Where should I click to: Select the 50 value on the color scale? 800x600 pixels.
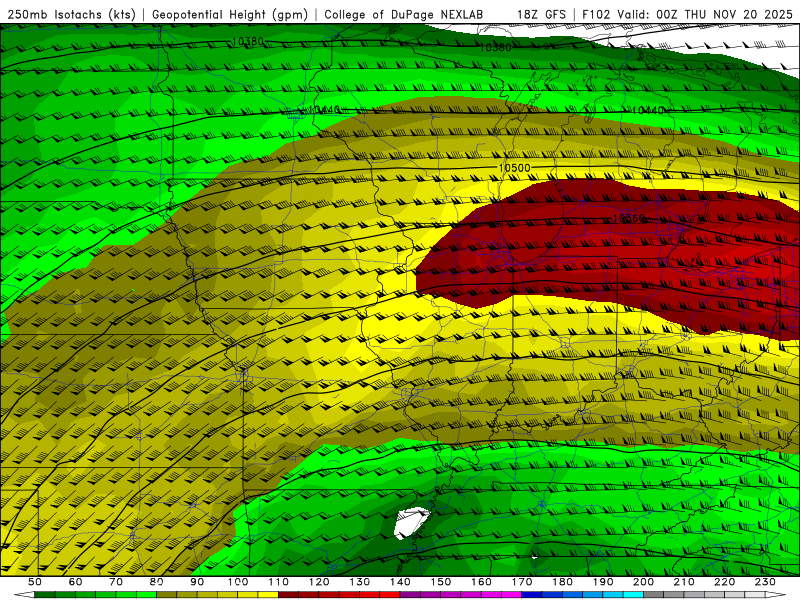tap(35, 582)
